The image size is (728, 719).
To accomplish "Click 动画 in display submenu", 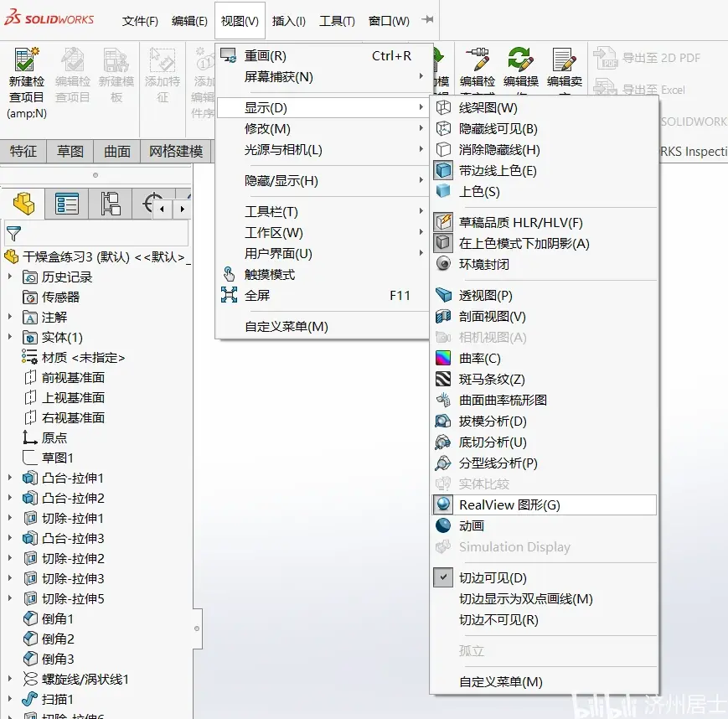I will [x=545, y=525].
